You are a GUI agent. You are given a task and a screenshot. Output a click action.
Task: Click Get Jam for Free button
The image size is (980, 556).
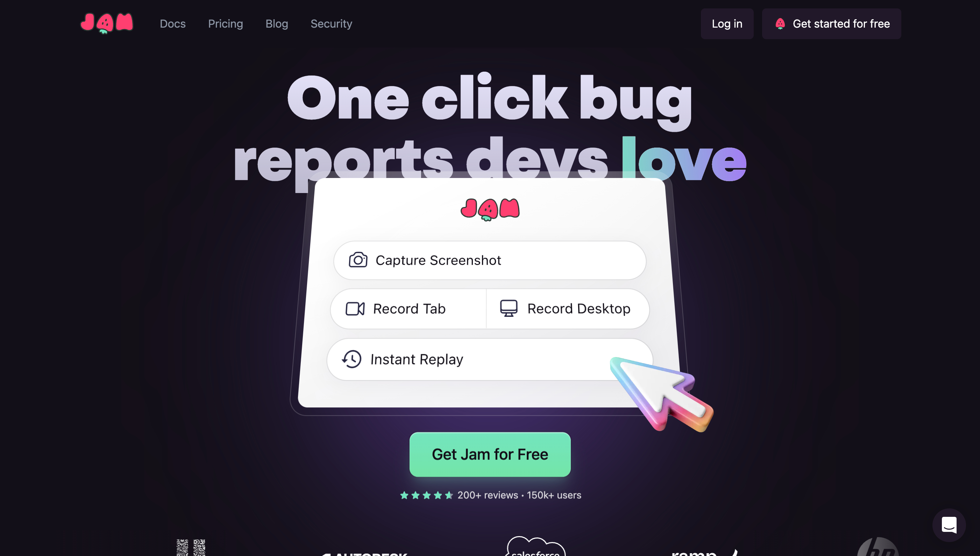[x=490, y=454]
